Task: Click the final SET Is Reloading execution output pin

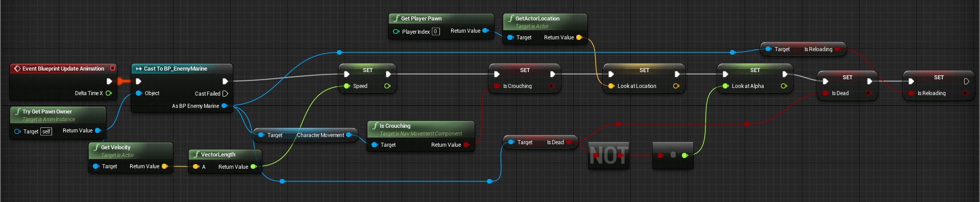Action: (x=966, y=81)
